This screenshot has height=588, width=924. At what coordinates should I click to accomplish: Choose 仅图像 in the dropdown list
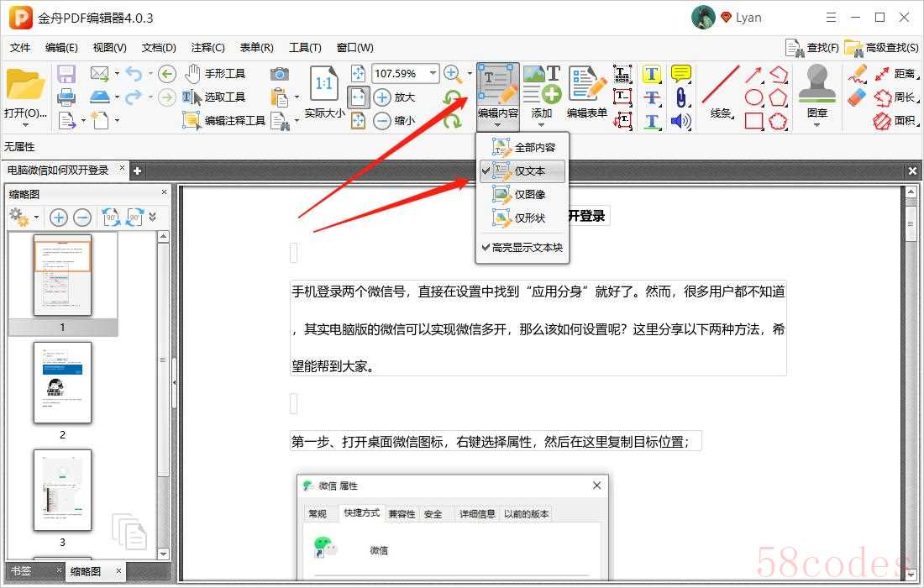coord(529,195)
